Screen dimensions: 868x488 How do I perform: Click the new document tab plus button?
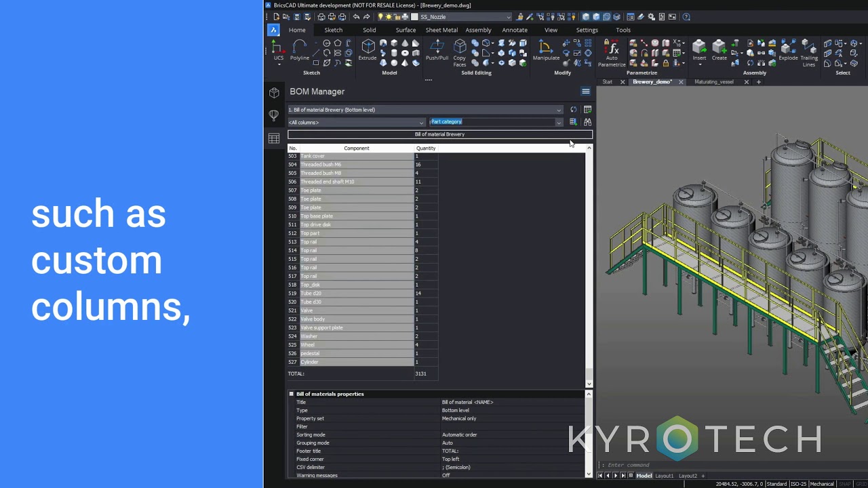pos(759,82)
